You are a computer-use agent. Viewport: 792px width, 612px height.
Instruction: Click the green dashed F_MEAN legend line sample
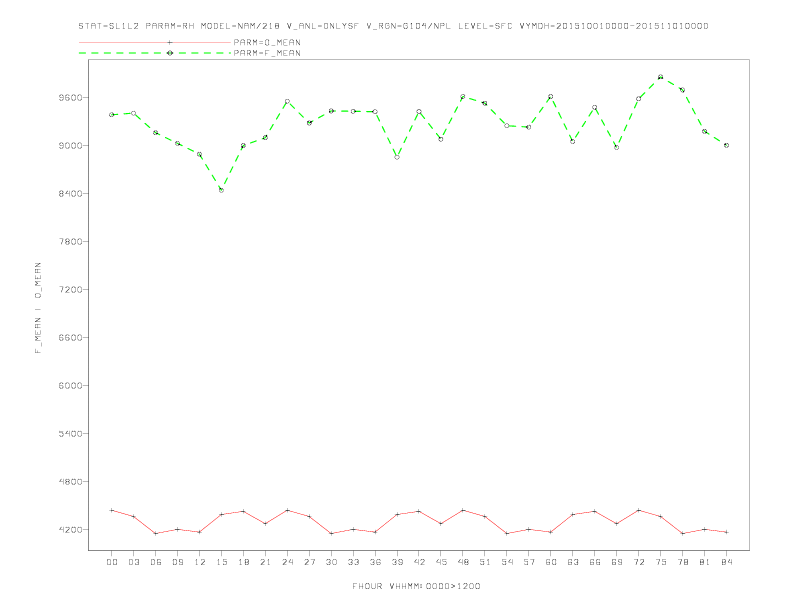[x=155, y=53]
